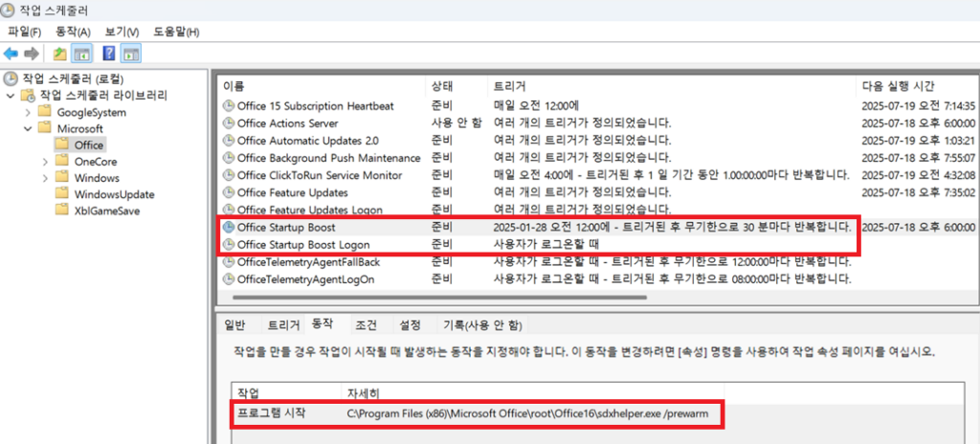Click the clock icon in the title bar
The image size is (980, 444).
click(8, 10)
